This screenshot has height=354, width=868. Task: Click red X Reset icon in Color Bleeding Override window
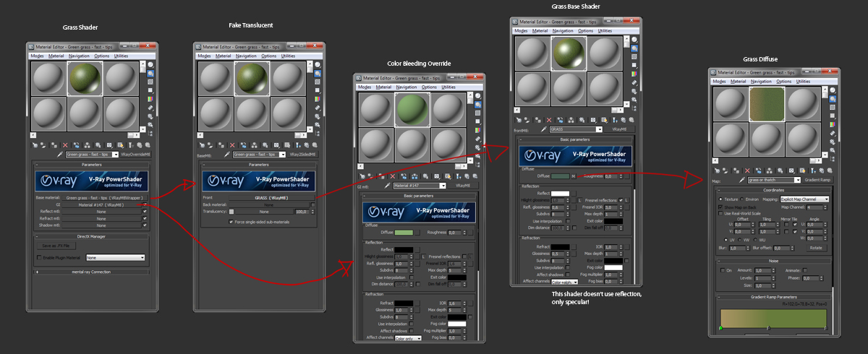392,176
